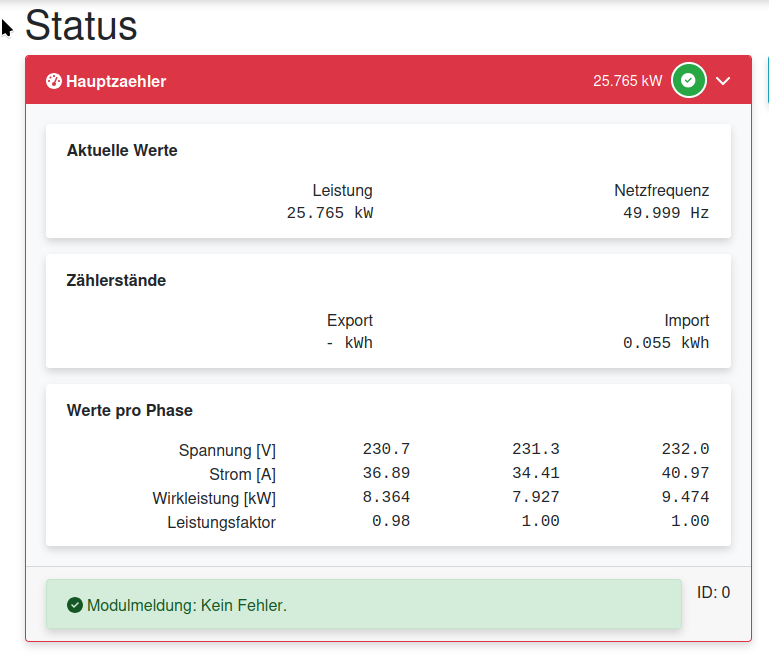Select the Zählerstände section heading
The image size is (769, 661).
[x=116, y=281]
